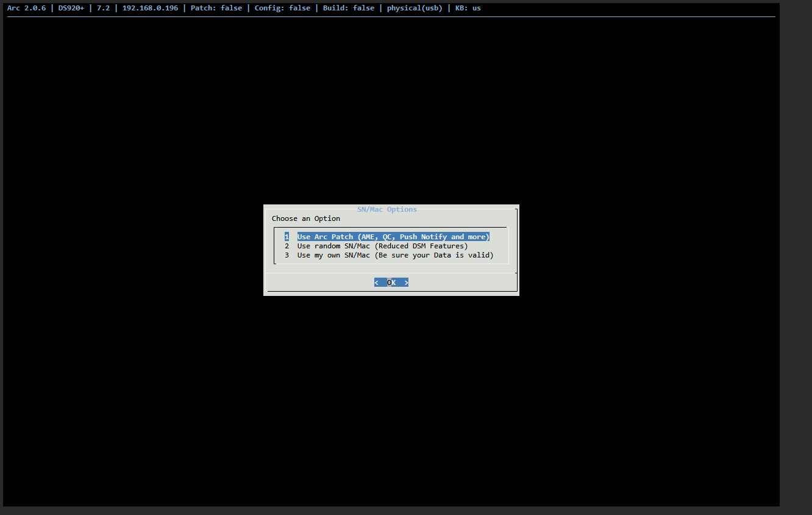Click the 7.2 version in header

tap(103, 8)
